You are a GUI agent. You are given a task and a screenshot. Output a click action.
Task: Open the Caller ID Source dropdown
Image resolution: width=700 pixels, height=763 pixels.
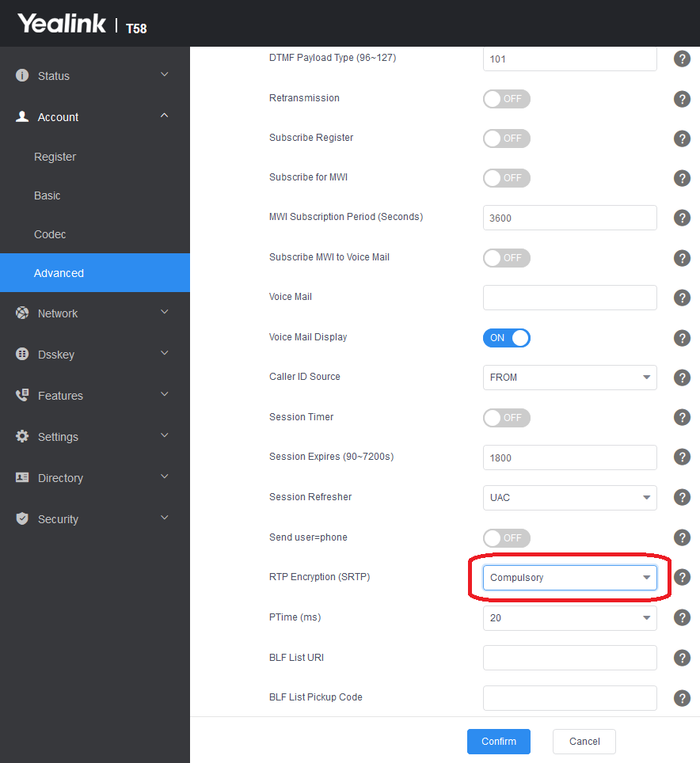tap(569, 378)
